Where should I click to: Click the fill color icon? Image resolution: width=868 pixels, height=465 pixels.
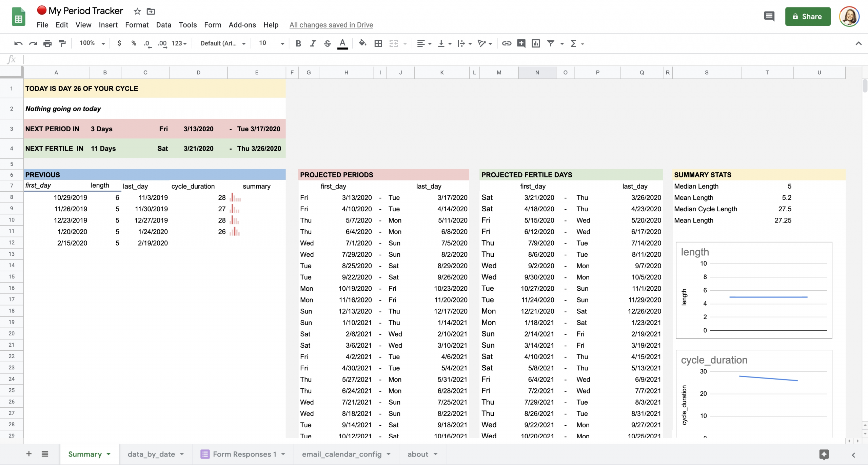pos(362,44)
